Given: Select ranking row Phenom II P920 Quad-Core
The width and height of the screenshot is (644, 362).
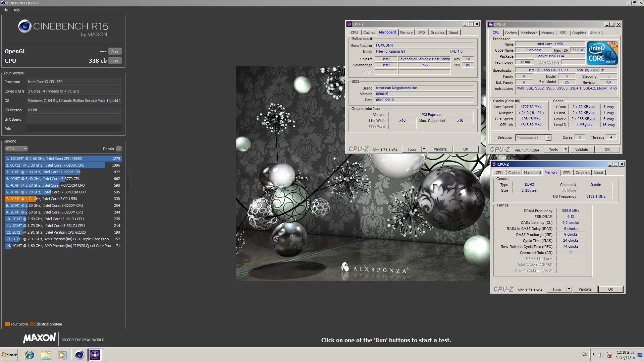Looking at the screenshot, I should 63,246.
